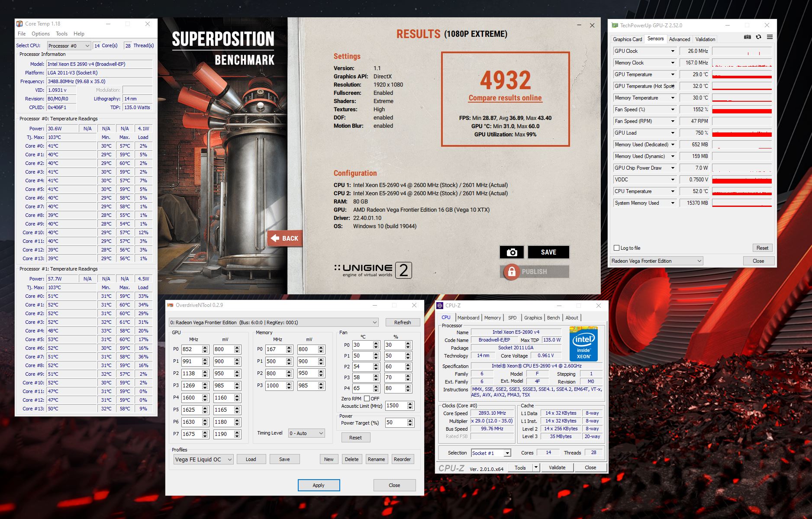Toggle the Zero RPM checkbox in OverdriveNTool

point(367,399)
